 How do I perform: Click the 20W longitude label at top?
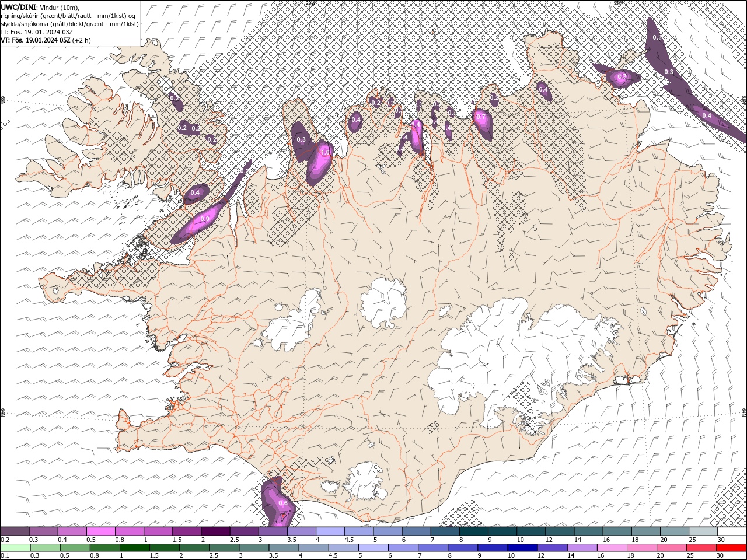pos(310,3)
